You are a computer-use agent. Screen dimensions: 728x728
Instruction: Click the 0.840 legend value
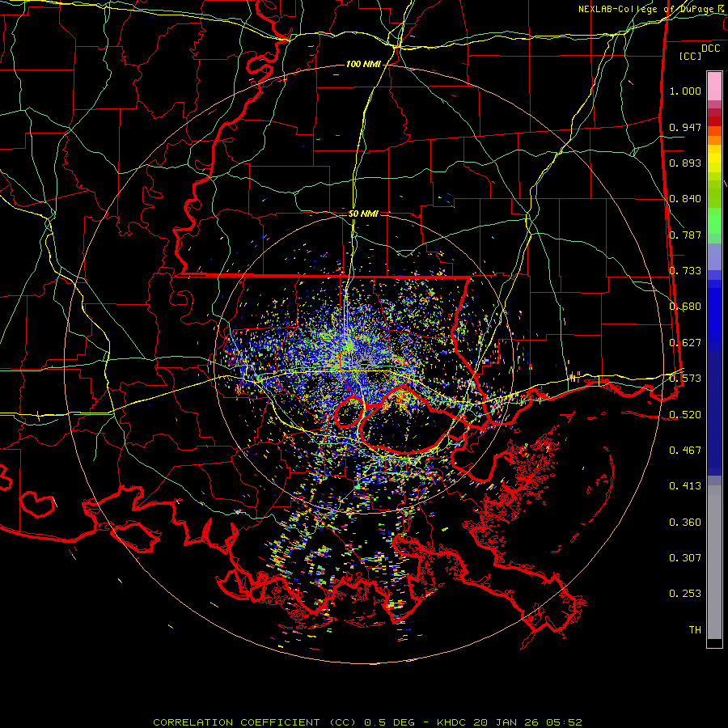[x=685, y=199]
